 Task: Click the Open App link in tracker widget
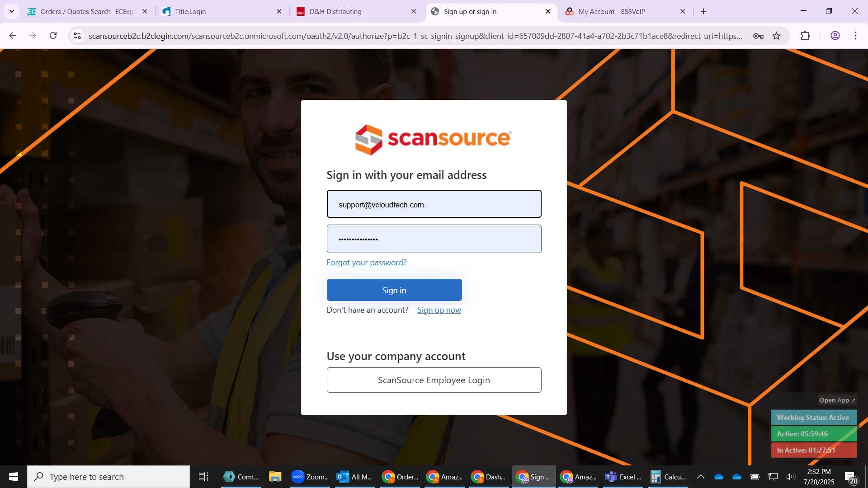pyautogui.click(x=837, y=400)
